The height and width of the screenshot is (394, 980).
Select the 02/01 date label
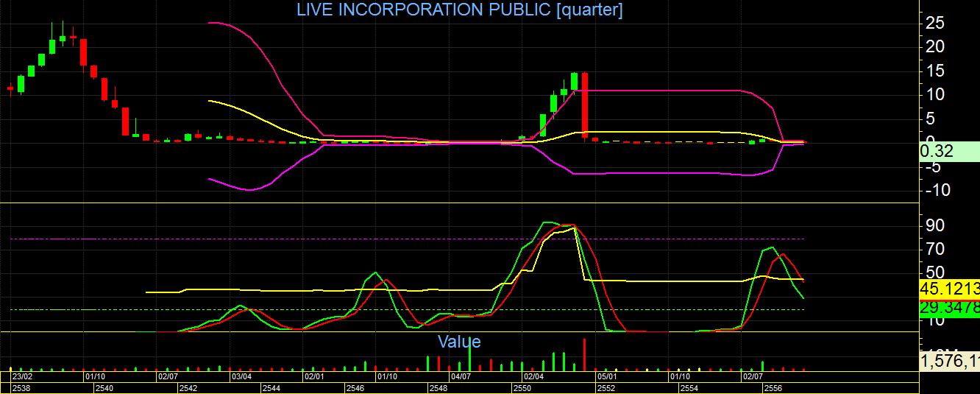[315, 376]
